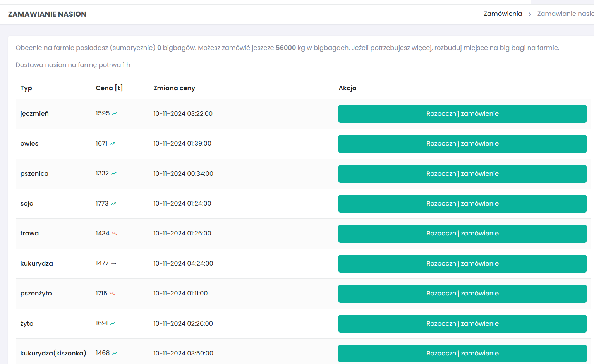Click the trend icon for kukurydza(kiszonka)
Image resolution: width=594 pixels, height=364 pixels.
(115, 353)
